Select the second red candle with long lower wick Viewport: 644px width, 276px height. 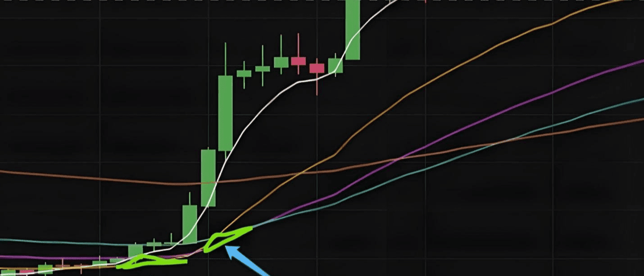[317, 68]
